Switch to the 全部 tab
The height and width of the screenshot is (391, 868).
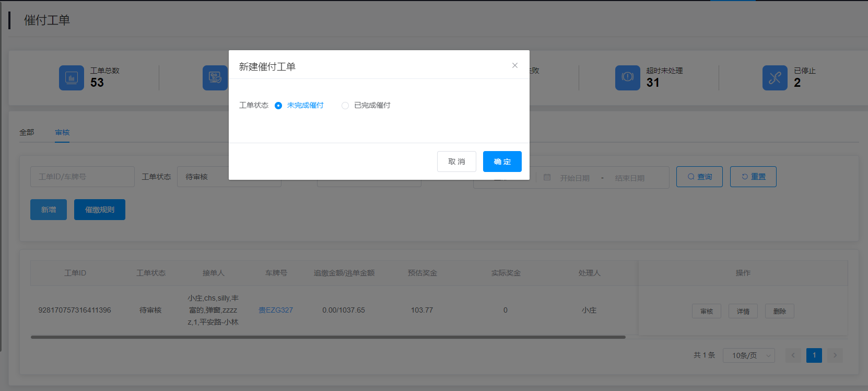27,132
